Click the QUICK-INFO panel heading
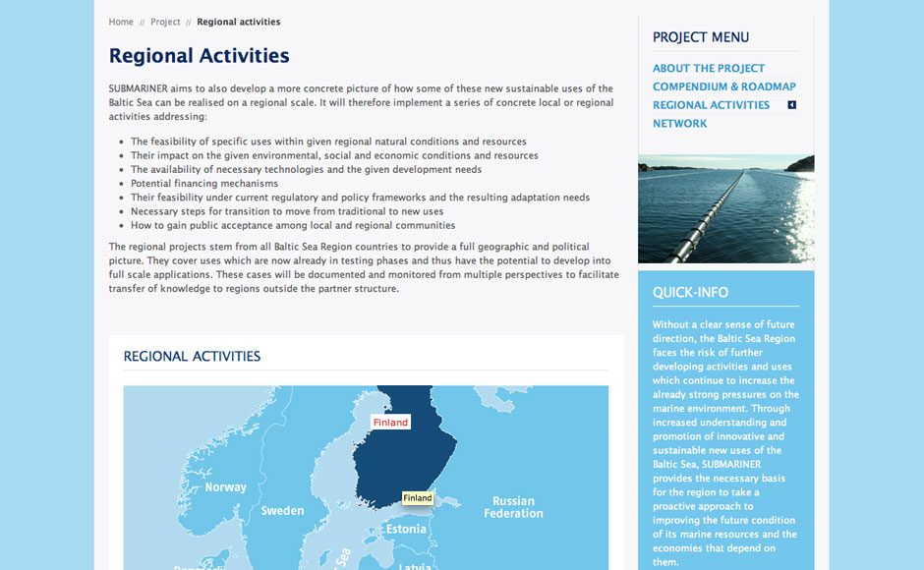The image size is (924, 570). [690, 293]
